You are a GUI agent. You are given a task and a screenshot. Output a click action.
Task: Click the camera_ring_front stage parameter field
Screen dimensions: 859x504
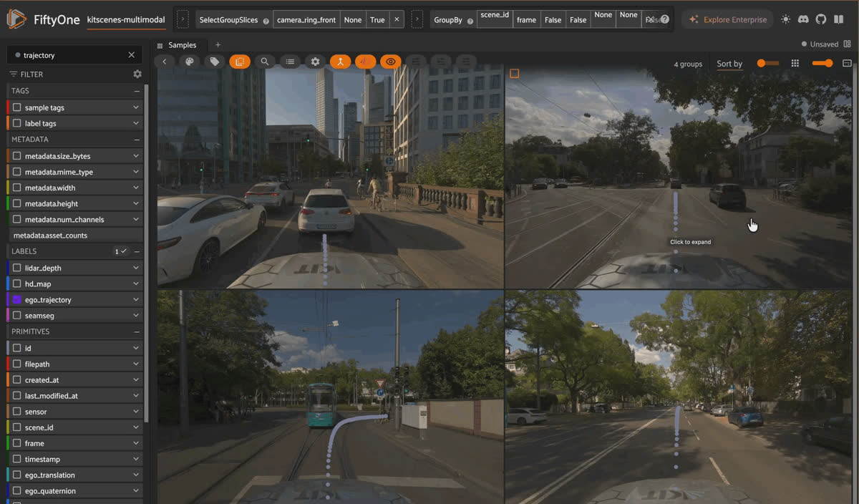(306, 20)
